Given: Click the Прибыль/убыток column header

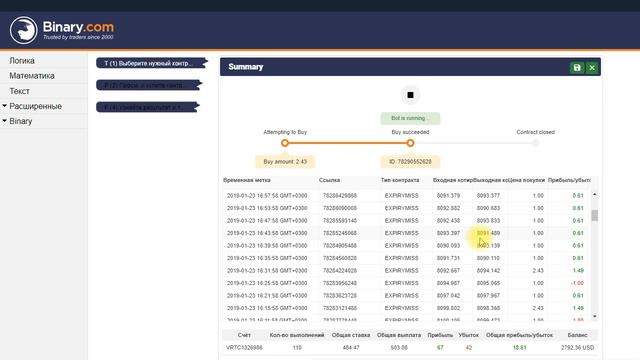Looking at the screenshot, I should pos(569,180).
